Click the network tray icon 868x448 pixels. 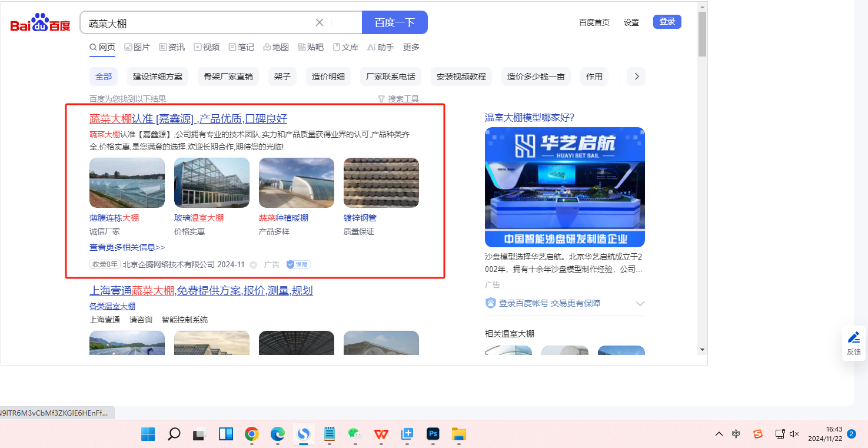pyautogui.click(x=780, y=434)
